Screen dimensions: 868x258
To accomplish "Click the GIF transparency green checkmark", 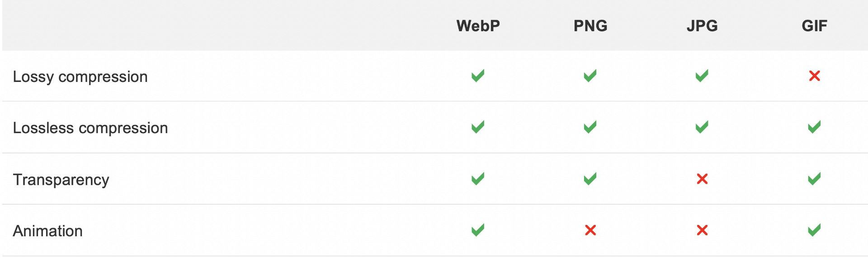I will click(x=814, y=179).
